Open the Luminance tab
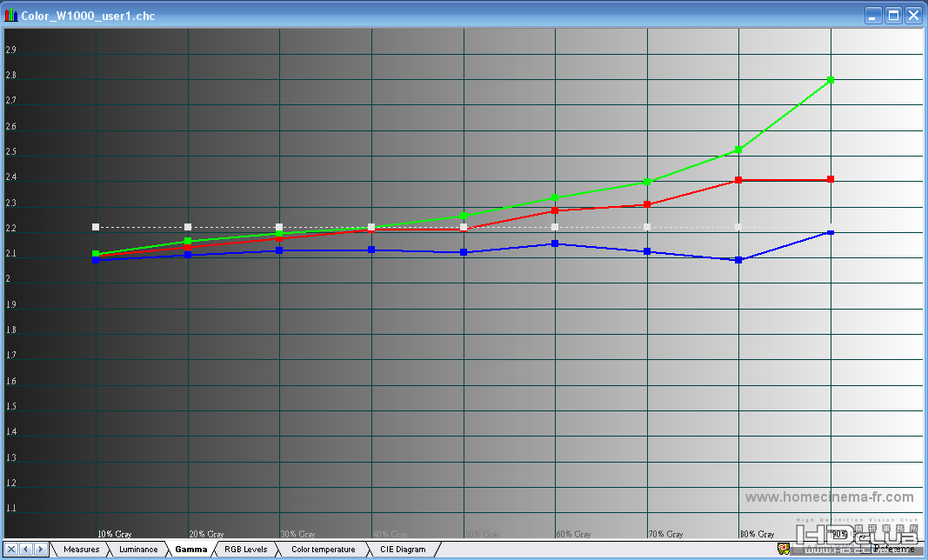Viewport: 928px width, 560px height. [x=138, y=550]
